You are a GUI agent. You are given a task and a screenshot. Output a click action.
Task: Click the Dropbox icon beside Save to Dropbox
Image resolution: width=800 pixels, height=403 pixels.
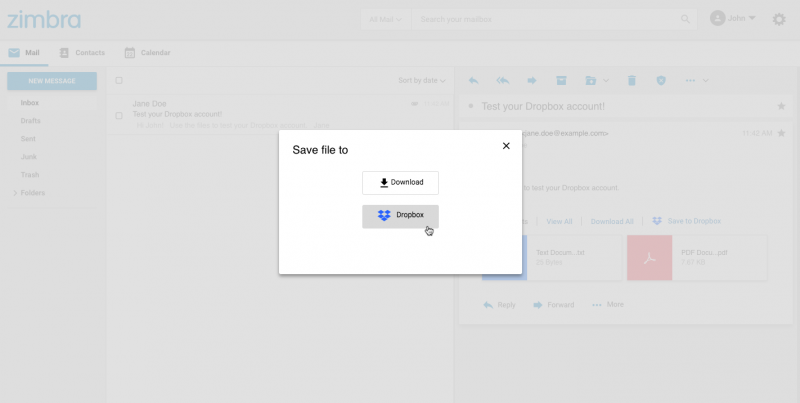coord(657,221)
